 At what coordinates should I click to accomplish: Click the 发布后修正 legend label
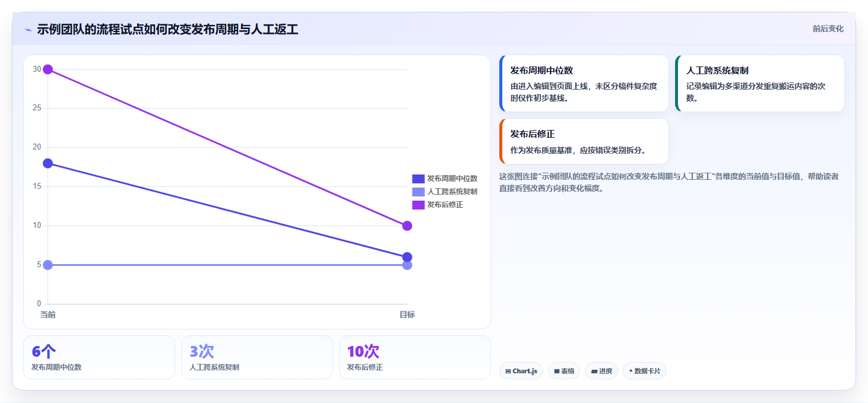click(x=445, y=205)
